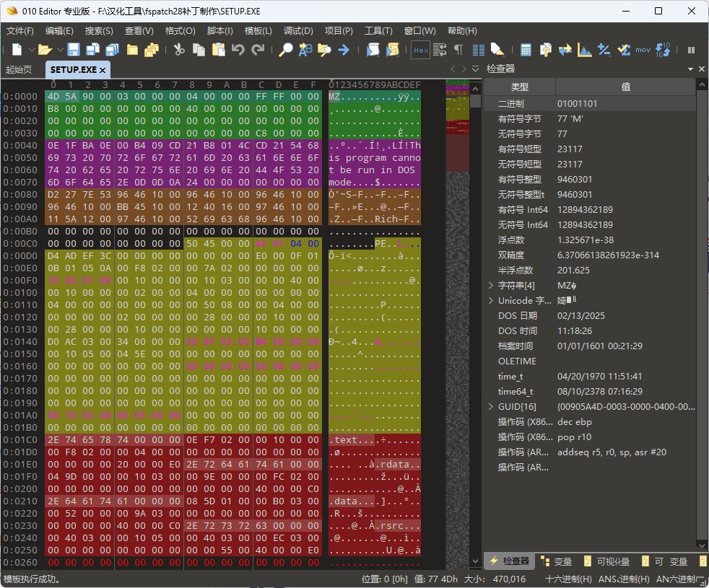This screenshot has height=588, width=709.
Task: Toggle word wrap icon
Action: point(440,49)
